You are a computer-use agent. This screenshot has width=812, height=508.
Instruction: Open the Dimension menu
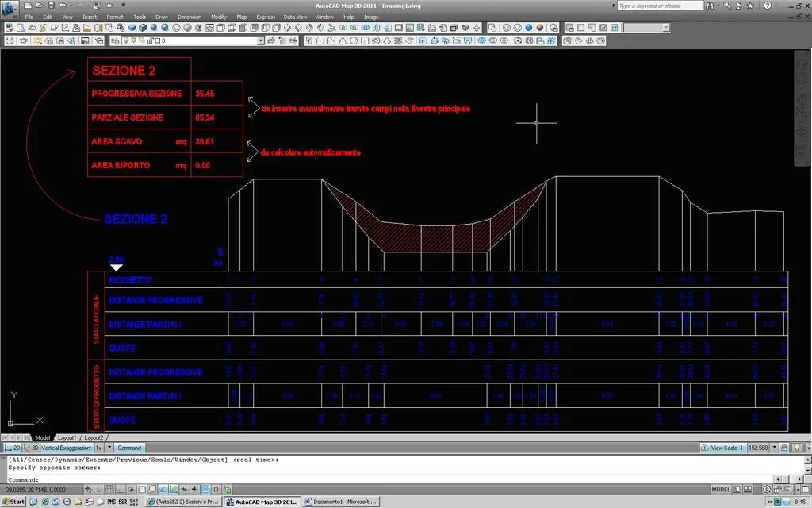tap(190, 17)
